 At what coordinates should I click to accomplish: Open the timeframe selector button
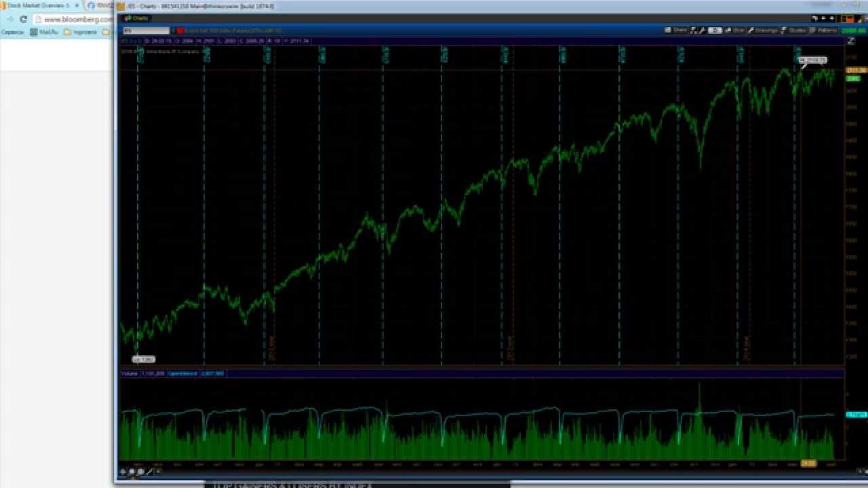click(x=715, y=30)
